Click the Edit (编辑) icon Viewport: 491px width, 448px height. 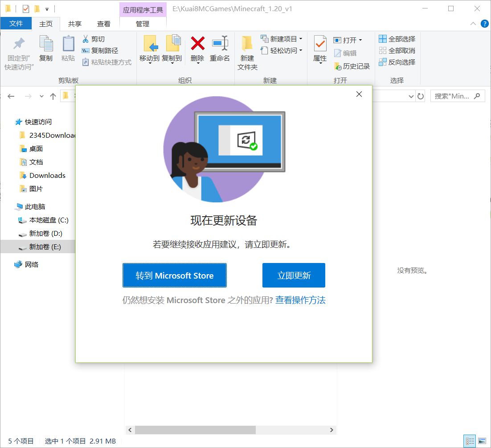[337, 53]
